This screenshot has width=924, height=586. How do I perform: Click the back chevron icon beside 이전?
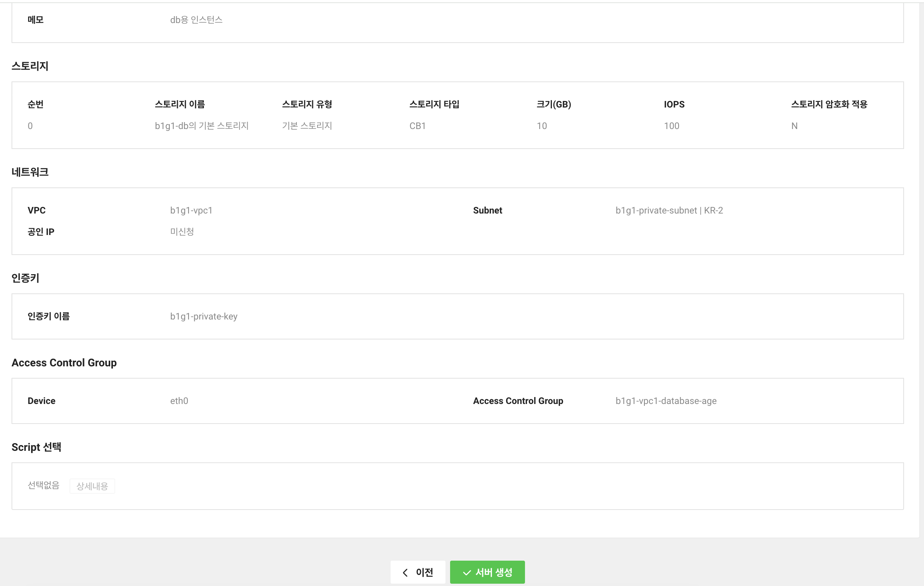(x=405, y=573)
